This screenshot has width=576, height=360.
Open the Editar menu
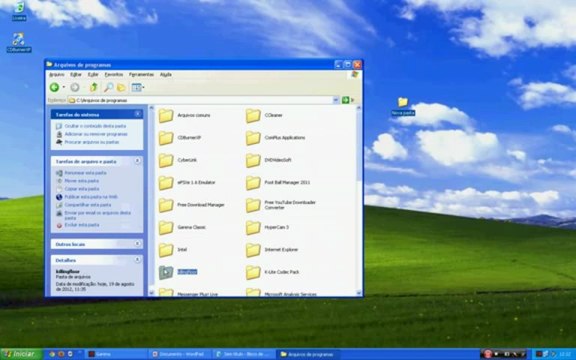[x=76, y=75]
